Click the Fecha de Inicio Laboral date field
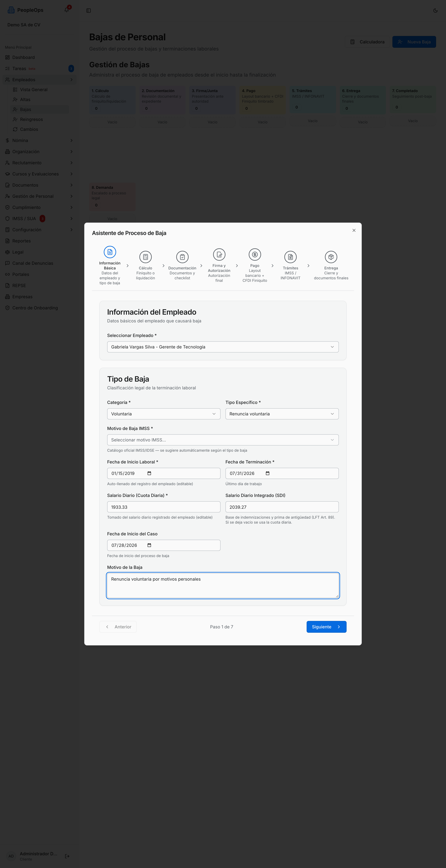Screen dimensions: 446x868 click(164, 473)
